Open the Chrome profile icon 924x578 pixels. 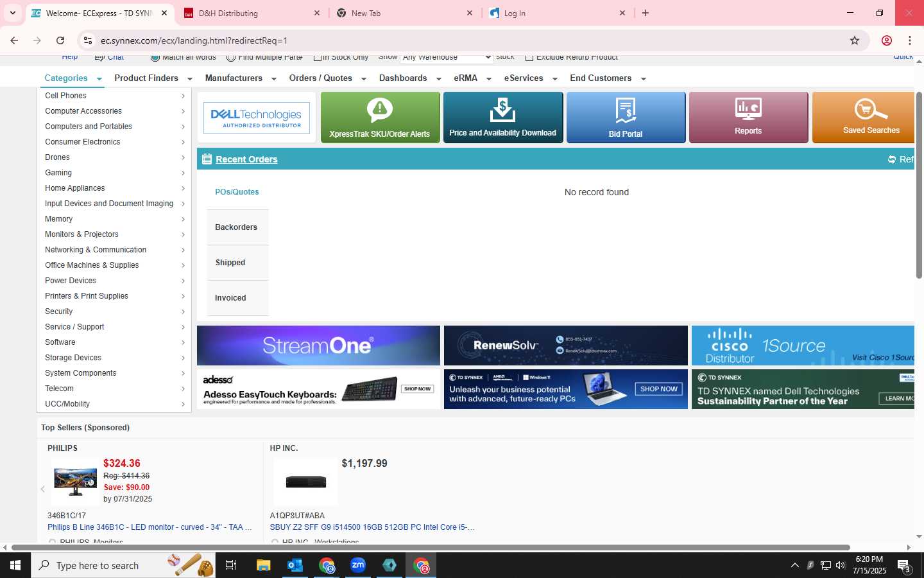click(x=887, y=40)
